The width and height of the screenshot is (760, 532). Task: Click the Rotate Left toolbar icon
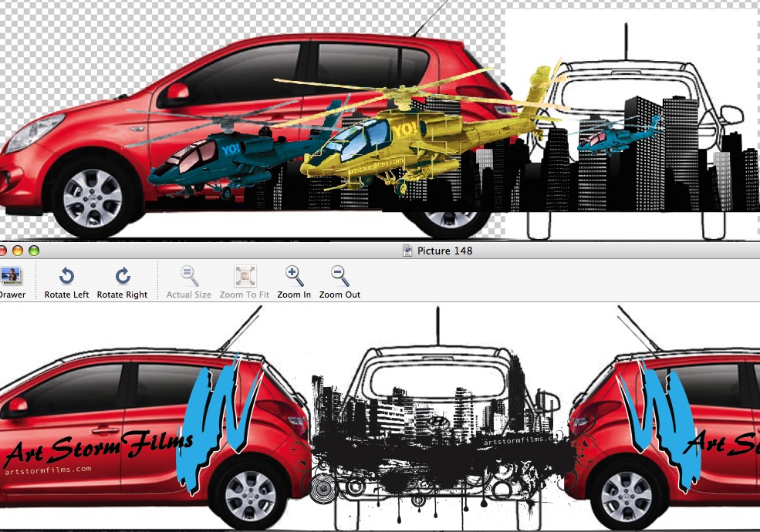click(x=66, y=277)
